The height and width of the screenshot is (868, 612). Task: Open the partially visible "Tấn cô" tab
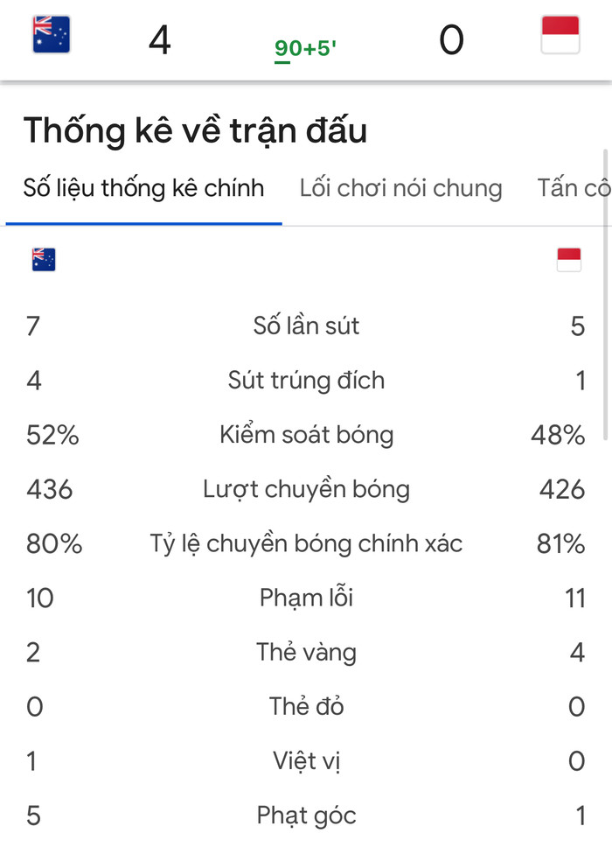click(574, 187)
